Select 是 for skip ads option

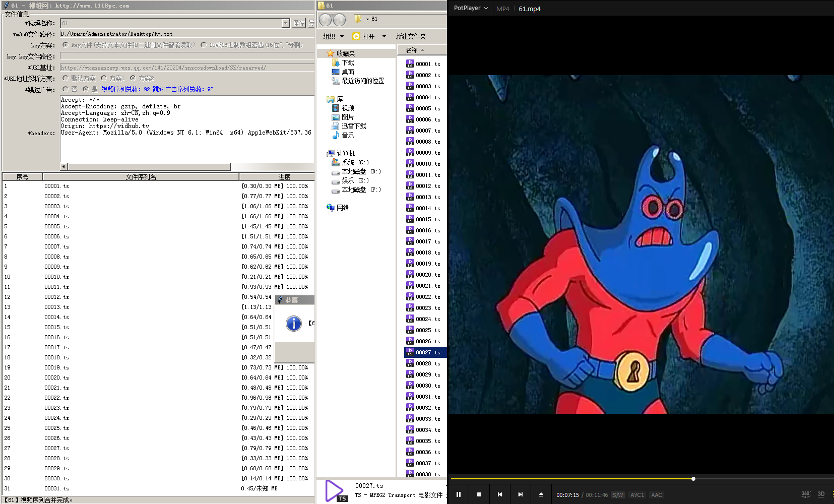[x=85, y=89]
